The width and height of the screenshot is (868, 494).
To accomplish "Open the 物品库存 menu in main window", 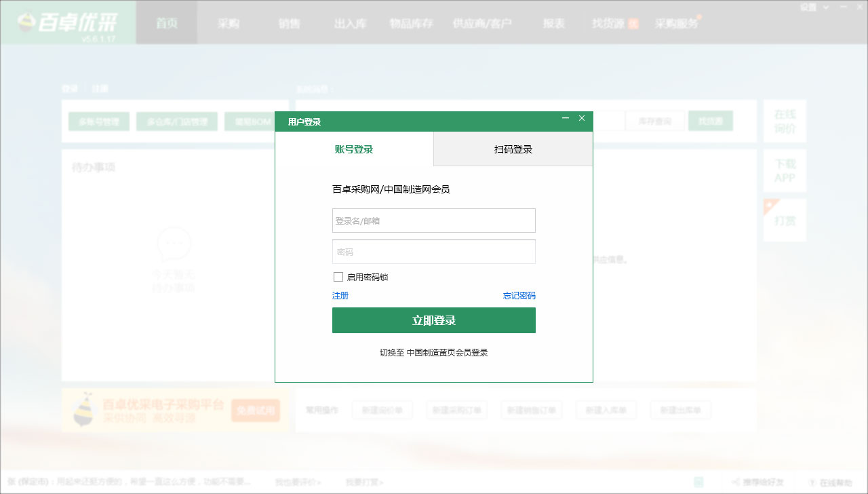I will click(412, 23).
